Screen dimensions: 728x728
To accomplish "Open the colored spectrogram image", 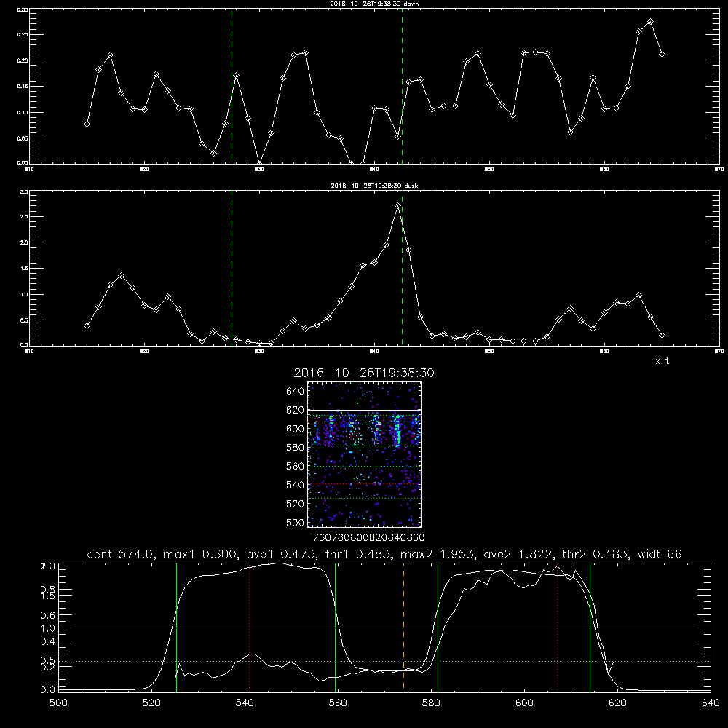I will click(x=365, y=454).
